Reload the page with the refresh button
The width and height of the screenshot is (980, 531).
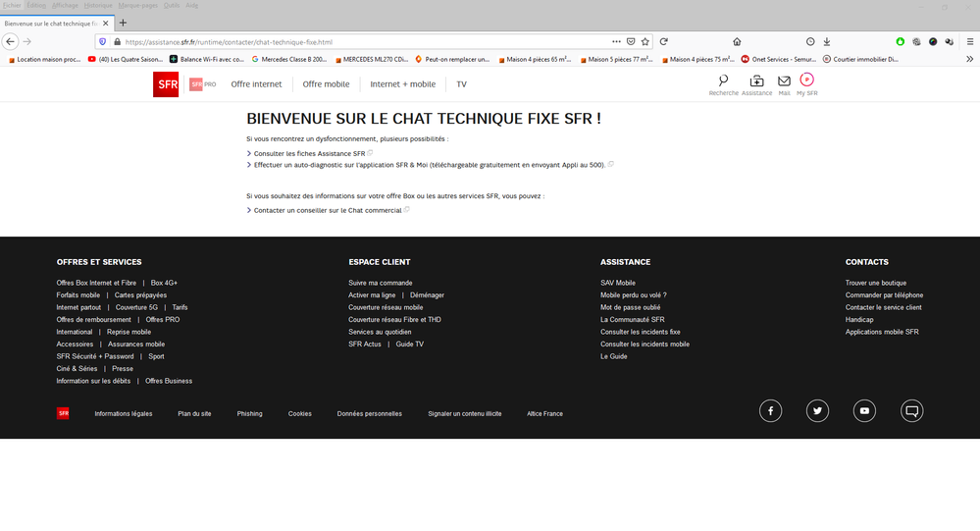(x=664, y=42)
